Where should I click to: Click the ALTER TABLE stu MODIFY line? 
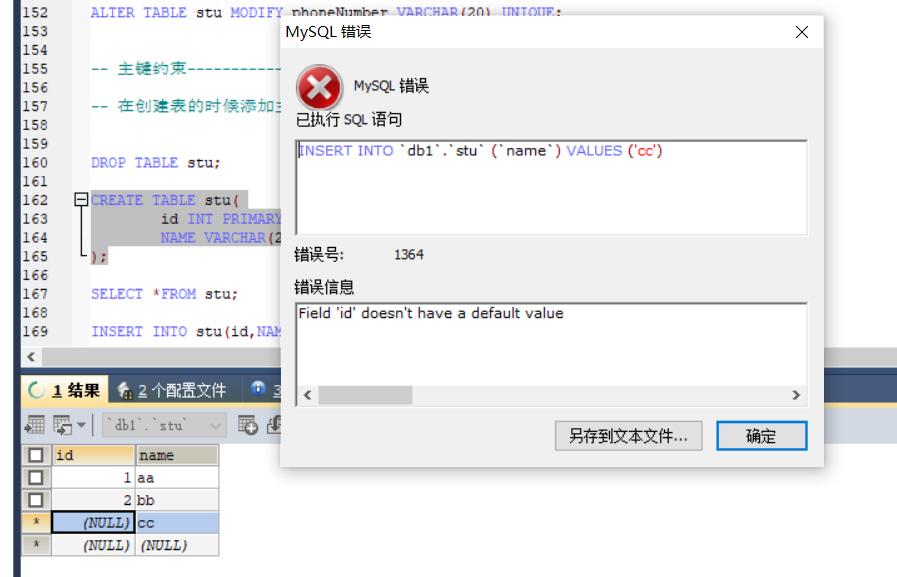(326, 12)
